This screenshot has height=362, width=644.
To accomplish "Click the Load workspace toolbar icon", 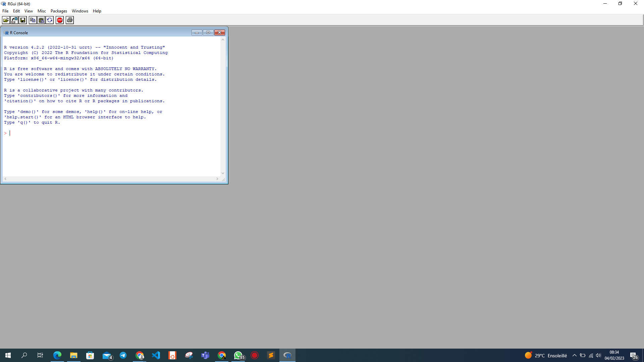I will (14, 20).
